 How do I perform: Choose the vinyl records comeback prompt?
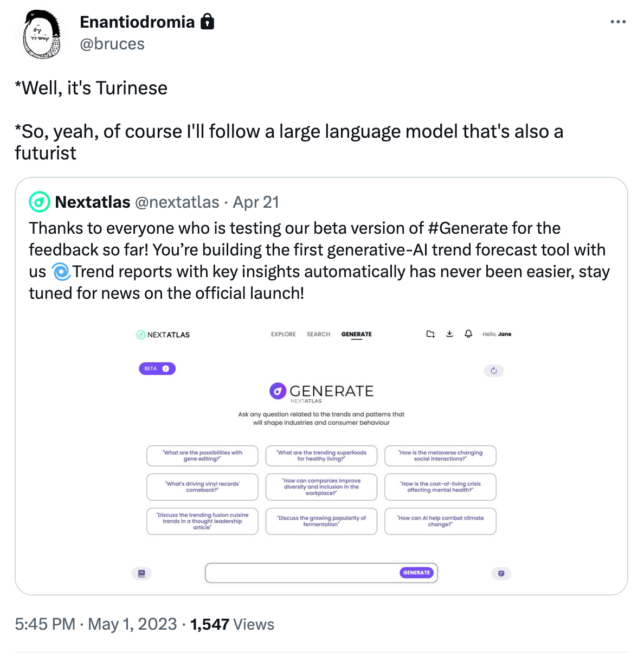202,487
